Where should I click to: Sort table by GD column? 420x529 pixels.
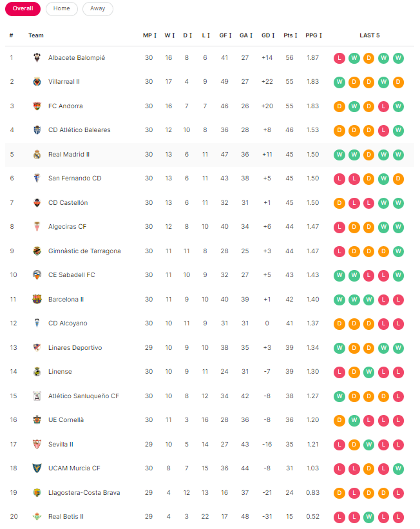pos(268,35)
